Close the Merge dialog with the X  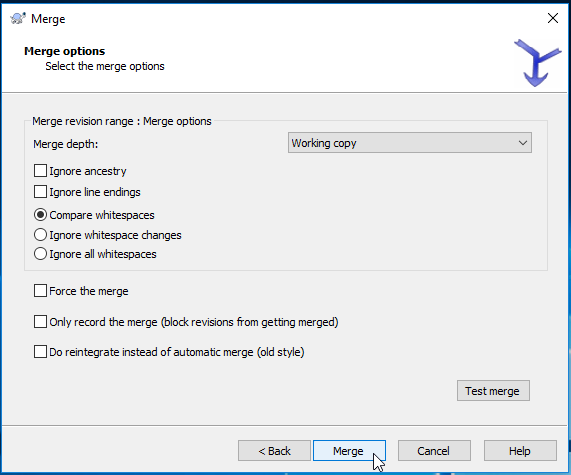click(x=553, y=18)
